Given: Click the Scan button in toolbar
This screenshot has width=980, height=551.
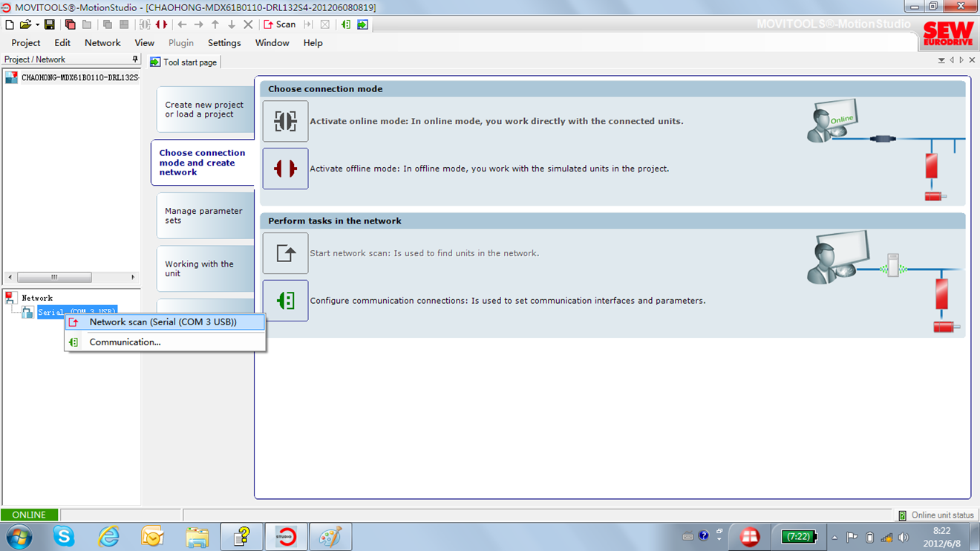Looking at the screenshot, I should coord(280,25).
